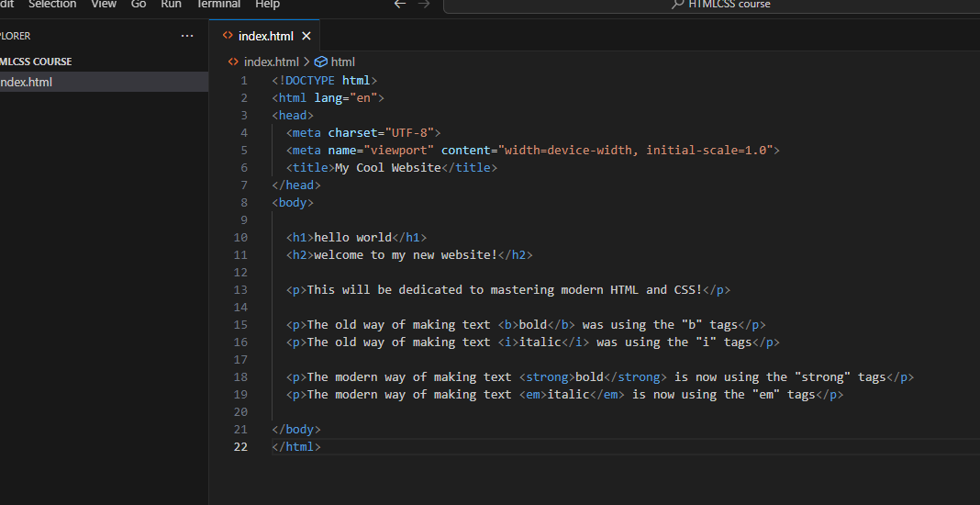Click the lang="en" attribute on line 2

pos(346,98)
